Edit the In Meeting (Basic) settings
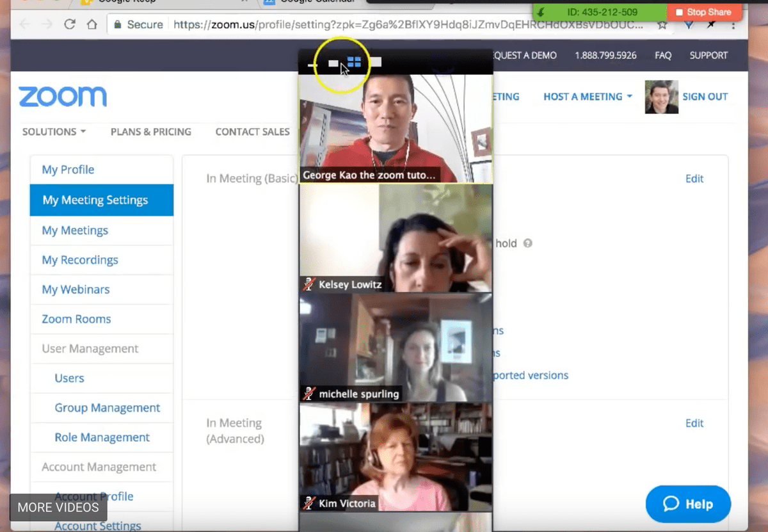The image size is (768, 532). pos(694,179)
